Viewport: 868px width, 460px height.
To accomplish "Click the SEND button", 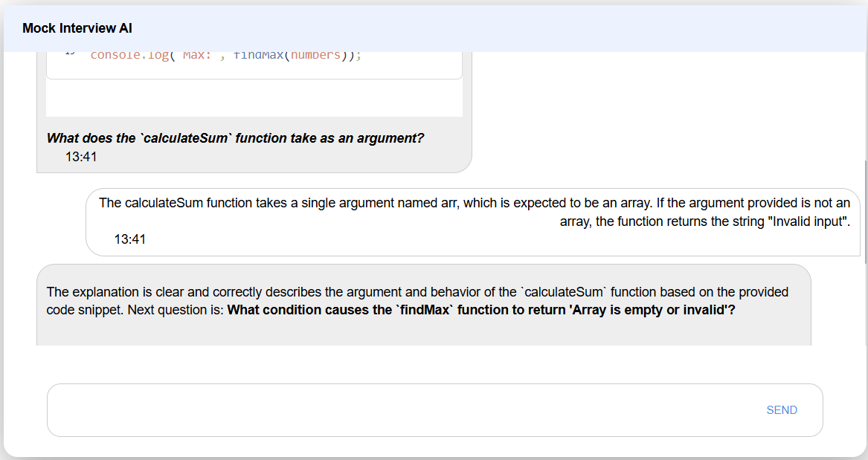I will click(x=782, y=410).
